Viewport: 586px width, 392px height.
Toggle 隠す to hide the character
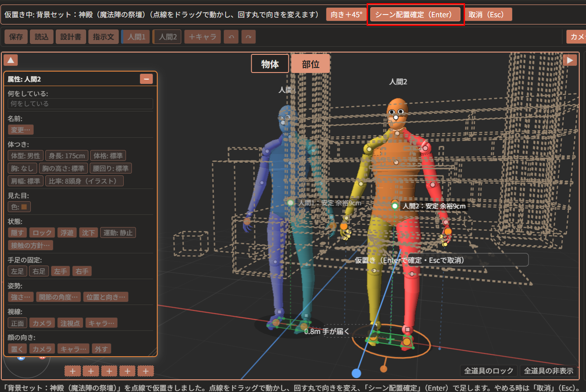18,232
